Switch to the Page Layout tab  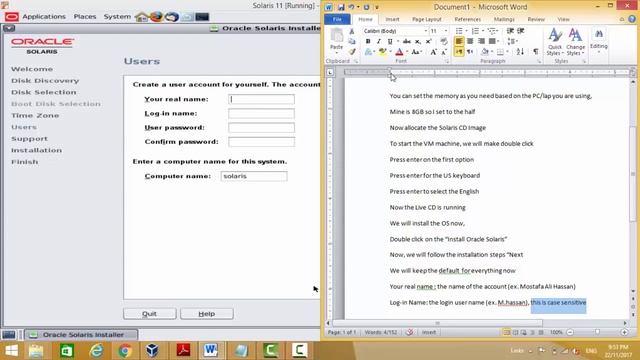pyautogui.click(x=427, y=19)
